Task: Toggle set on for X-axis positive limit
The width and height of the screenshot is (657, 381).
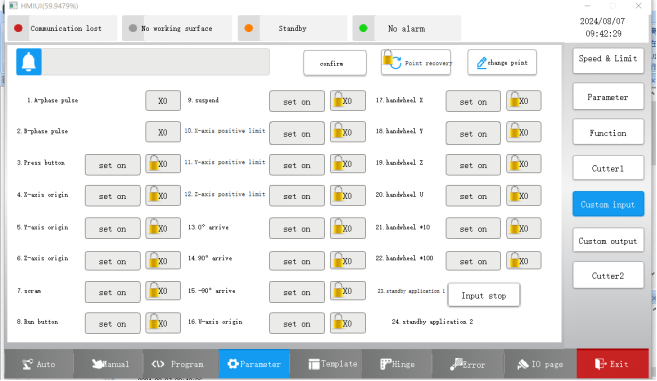Action: 297,133
